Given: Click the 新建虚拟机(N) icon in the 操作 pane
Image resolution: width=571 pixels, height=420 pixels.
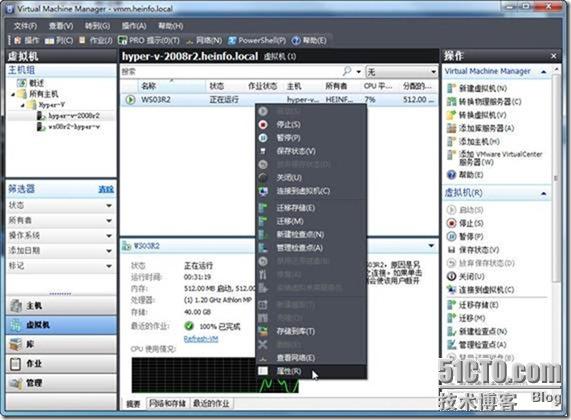Looking at the screenshot, I should [x=452, y=88].
